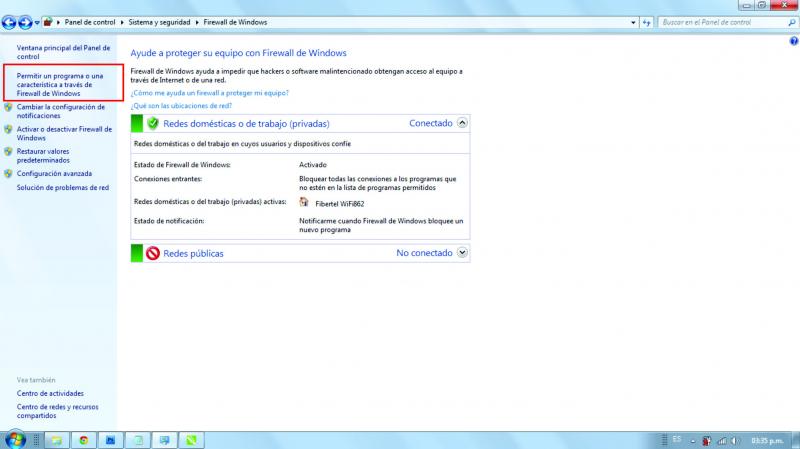Open the volume speaker tray icon
This screenshot has width=800, height=449.
(735, 440)
